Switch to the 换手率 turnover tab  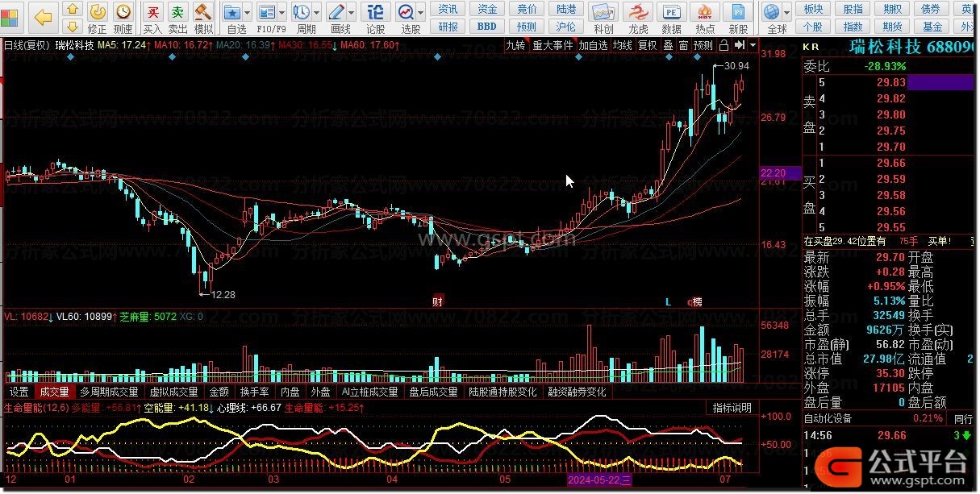[x=254, y=392]
